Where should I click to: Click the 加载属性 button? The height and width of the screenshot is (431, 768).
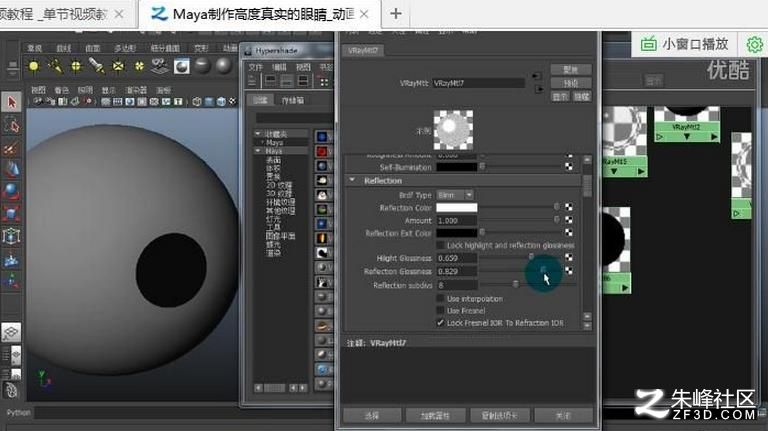[x=435, y=416]
